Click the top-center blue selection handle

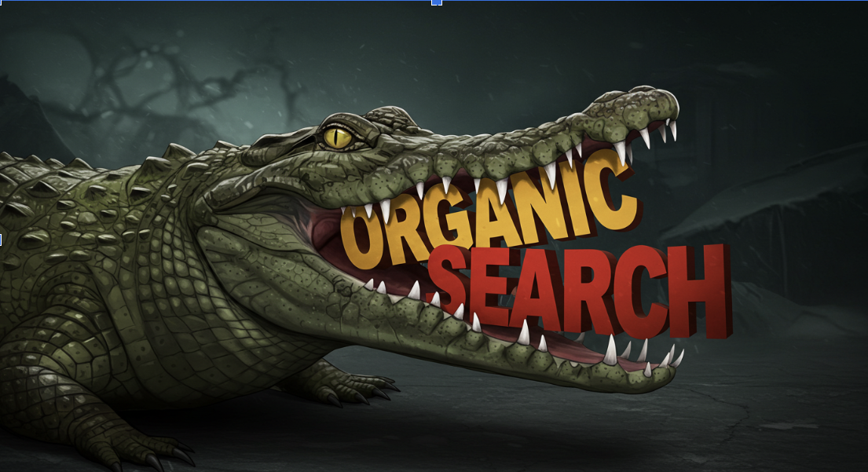click(436, 2)
